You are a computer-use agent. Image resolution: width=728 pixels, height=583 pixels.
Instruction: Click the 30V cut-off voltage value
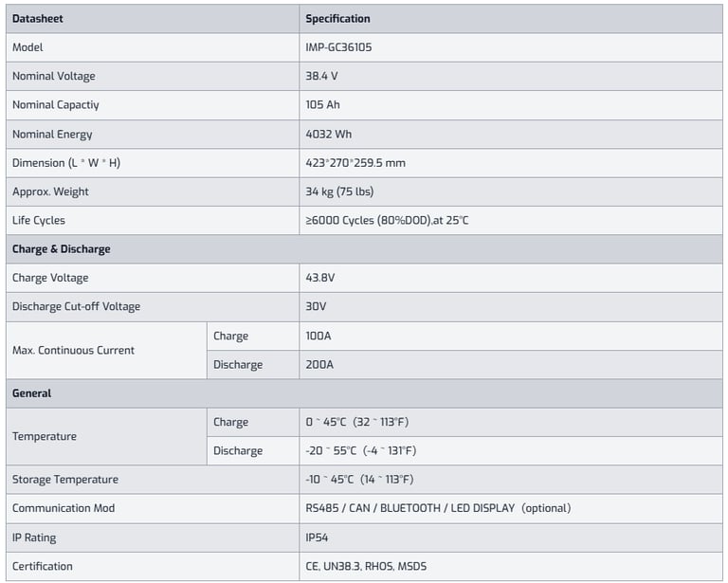[x=316, y=306]
